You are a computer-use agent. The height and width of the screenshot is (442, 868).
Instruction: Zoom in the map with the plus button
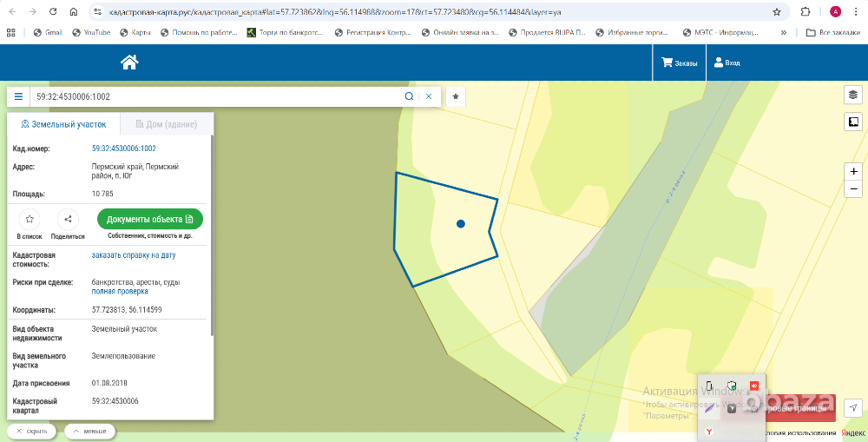853,172
